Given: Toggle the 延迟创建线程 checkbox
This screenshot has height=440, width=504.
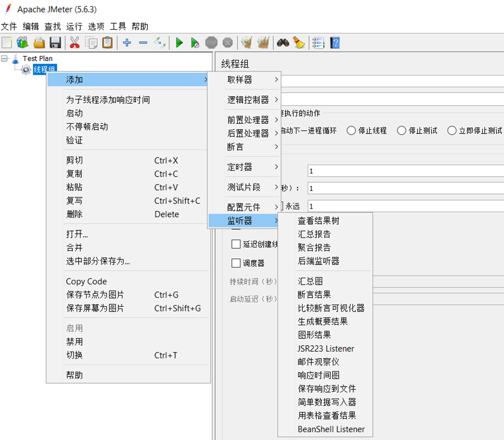Looking at the screenshot, I should (236, 244).
